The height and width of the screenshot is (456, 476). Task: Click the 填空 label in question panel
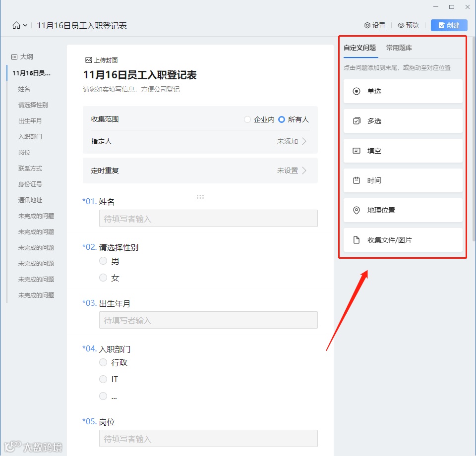pos(374,151)
